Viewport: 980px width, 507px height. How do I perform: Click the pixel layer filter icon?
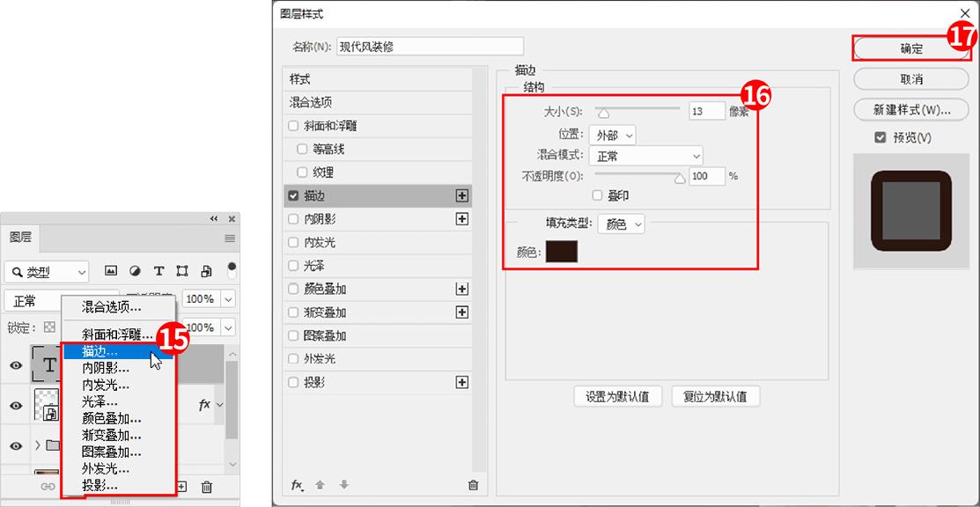(111, 271)
